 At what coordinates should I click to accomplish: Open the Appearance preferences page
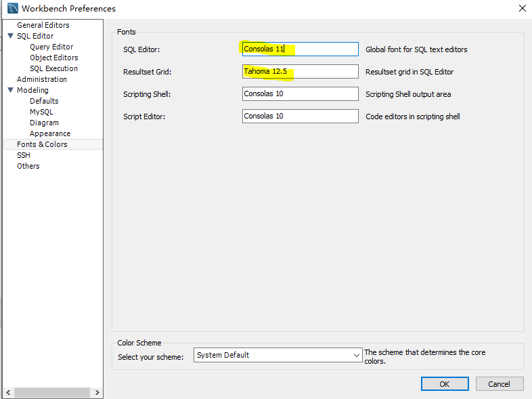click(x=50, y=134)
